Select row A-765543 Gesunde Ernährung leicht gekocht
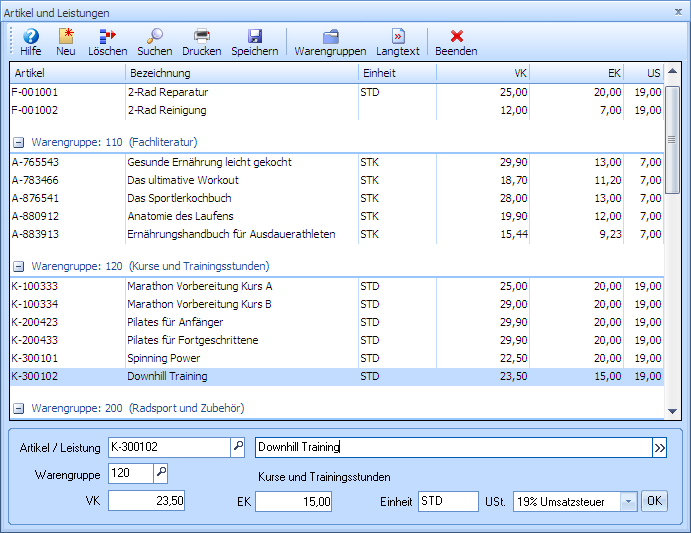691x533 pixels. coord(337,163)
